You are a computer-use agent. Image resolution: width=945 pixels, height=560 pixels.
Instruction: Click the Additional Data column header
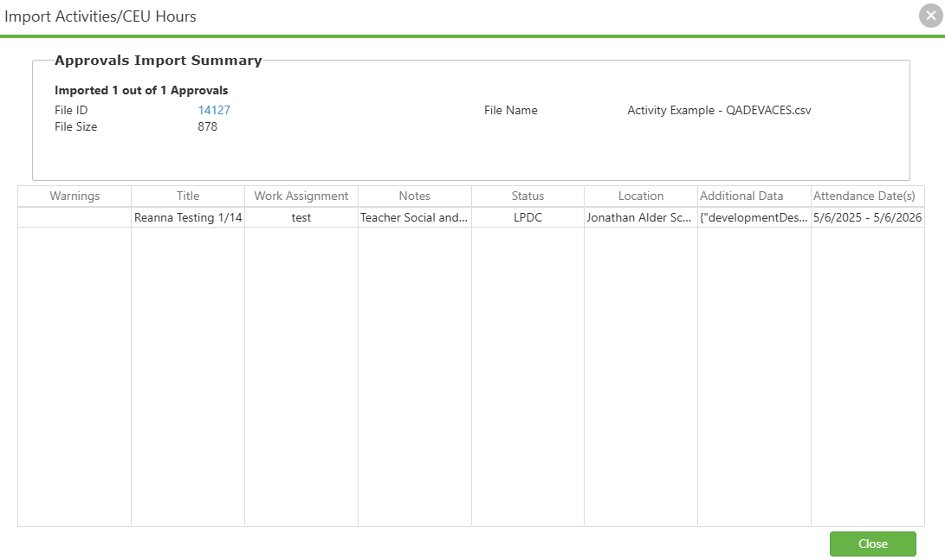[x=754, y=196]
